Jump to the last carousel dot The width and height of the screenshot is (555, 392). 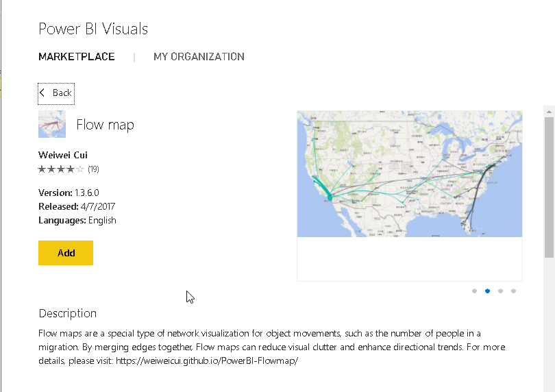pyautogui.click(x=513, y=291)
